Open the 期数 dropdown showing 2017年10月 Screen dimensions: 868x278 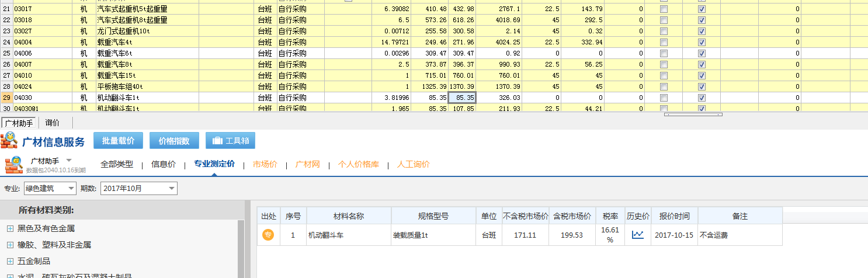tap(139, 188)
